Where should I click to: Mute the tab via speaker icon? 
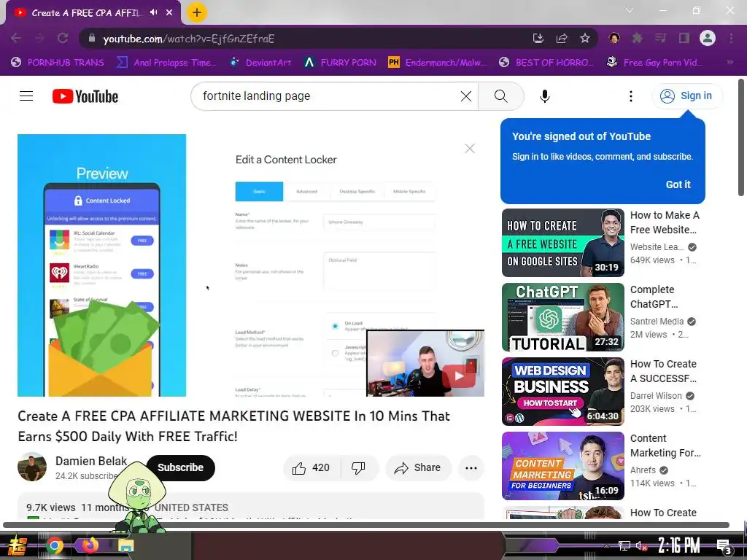pyautogui.click(x=153, y=12)
